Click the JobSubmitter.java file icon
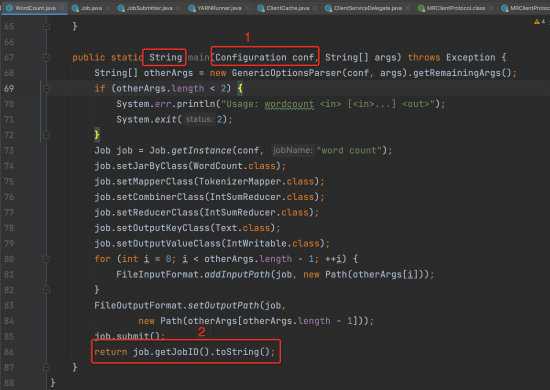 coord(121,8)
